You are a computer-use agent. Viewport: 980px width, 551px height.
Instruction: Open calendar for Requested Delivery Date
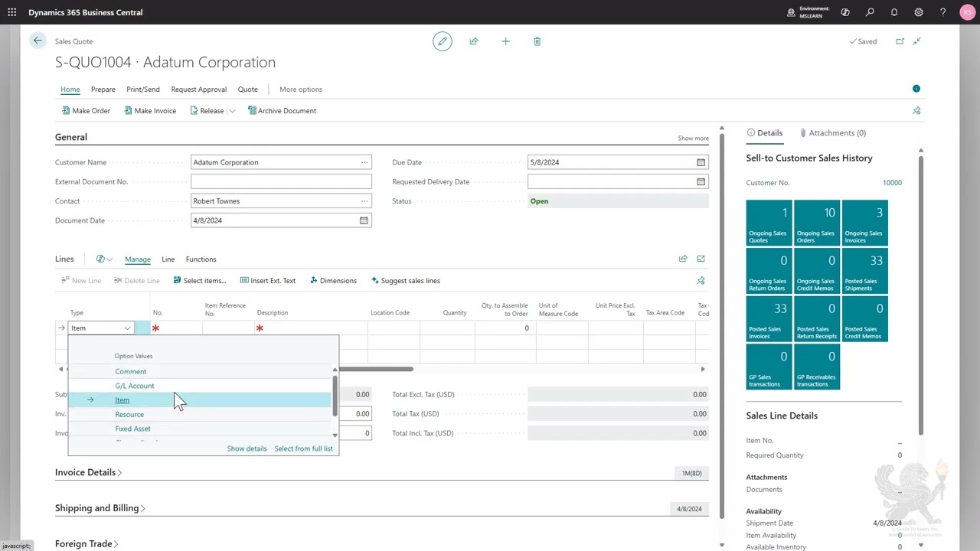701,181
